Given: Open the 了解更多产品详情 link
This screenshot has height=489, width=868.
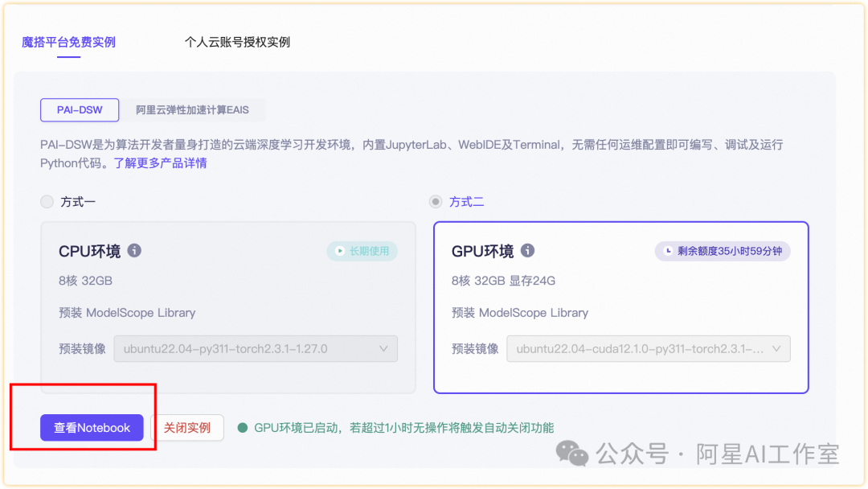Looking at the screenshot, I should (x=160, y=163).
